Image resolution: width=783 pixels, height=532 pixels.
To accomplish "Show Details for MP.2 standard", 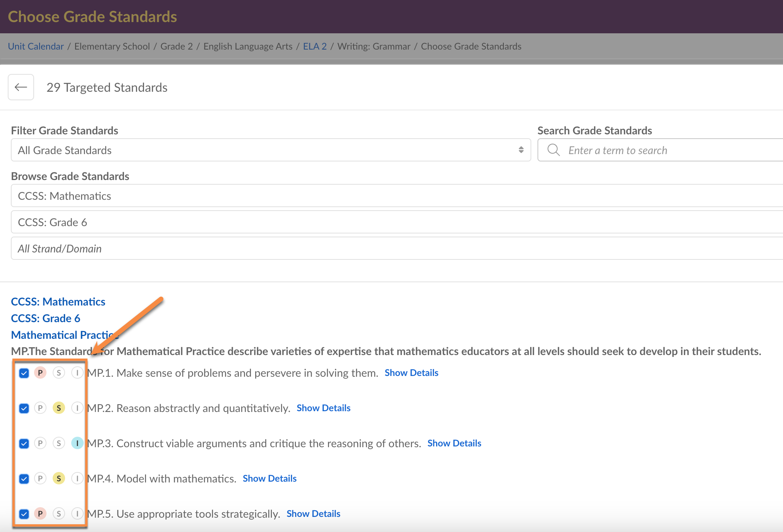I will 323,408.
